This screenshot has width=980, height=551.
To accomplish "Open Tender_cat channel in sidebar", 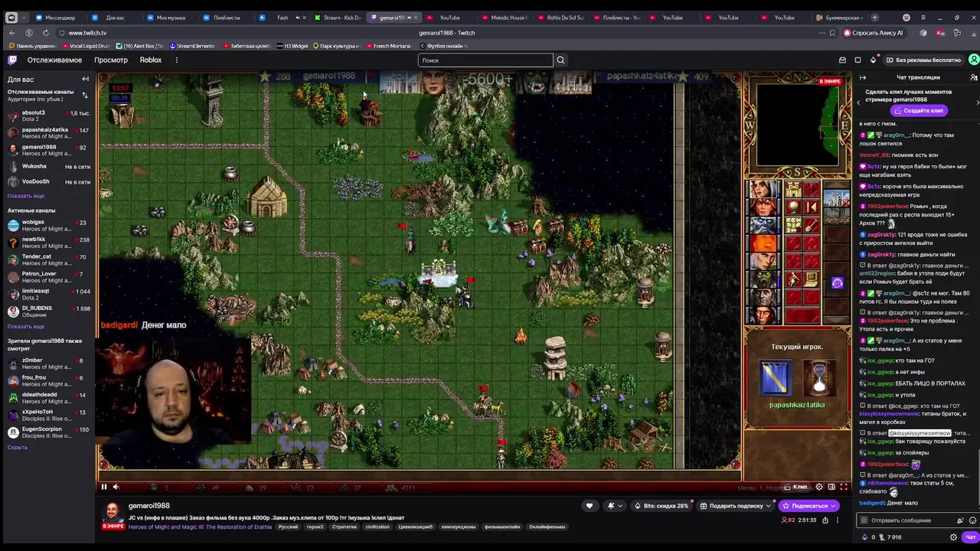I will pyautogui.click(x=48, y=259).
